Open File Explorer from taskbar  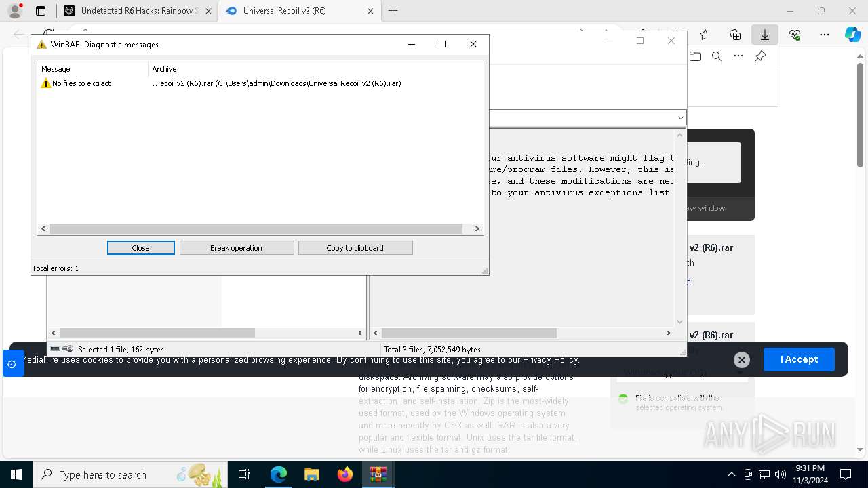[311, 474]
